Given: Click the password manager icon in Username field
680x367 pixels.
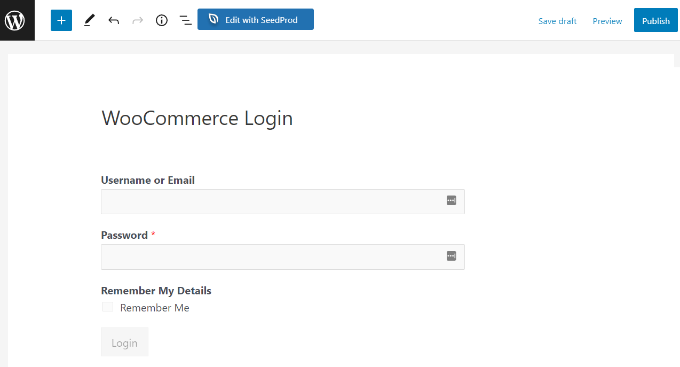Looking at the screenshot, I should pyautogui.click(x=451, y=200).
